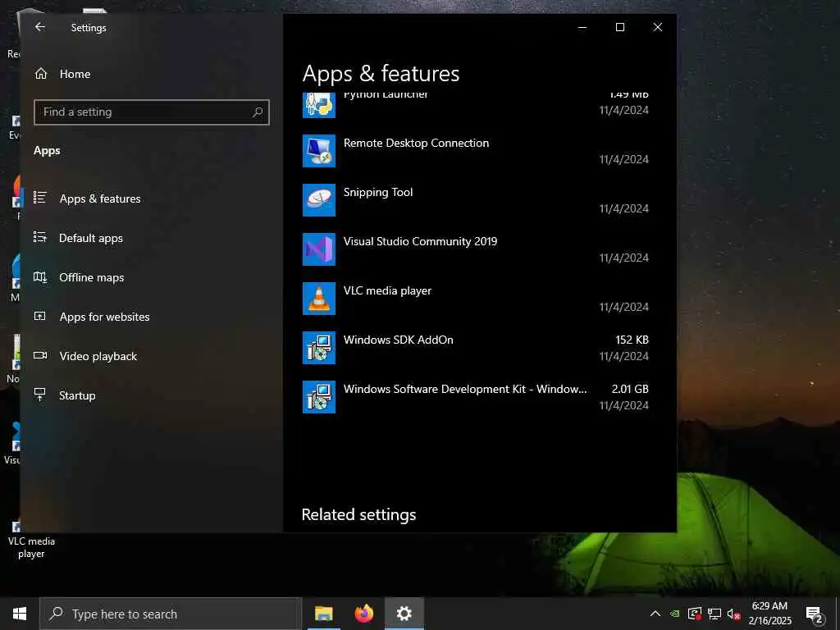The image size is (840, 630).
Task: Open the Offline maps page
Action: (x=92, y=277)
